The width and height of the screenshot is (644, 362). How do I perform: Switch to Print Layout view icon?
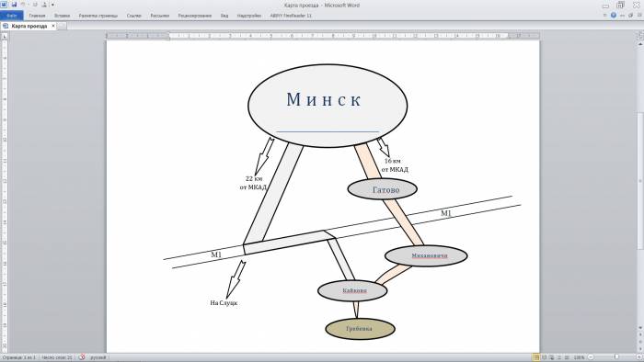536,357
